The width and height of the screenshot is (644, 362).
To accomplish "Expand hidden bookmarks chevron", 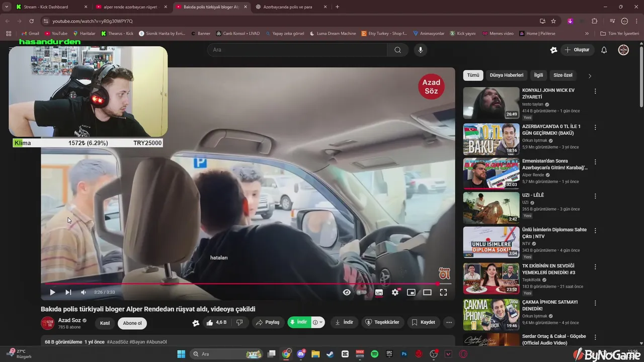I will point(587,34).
